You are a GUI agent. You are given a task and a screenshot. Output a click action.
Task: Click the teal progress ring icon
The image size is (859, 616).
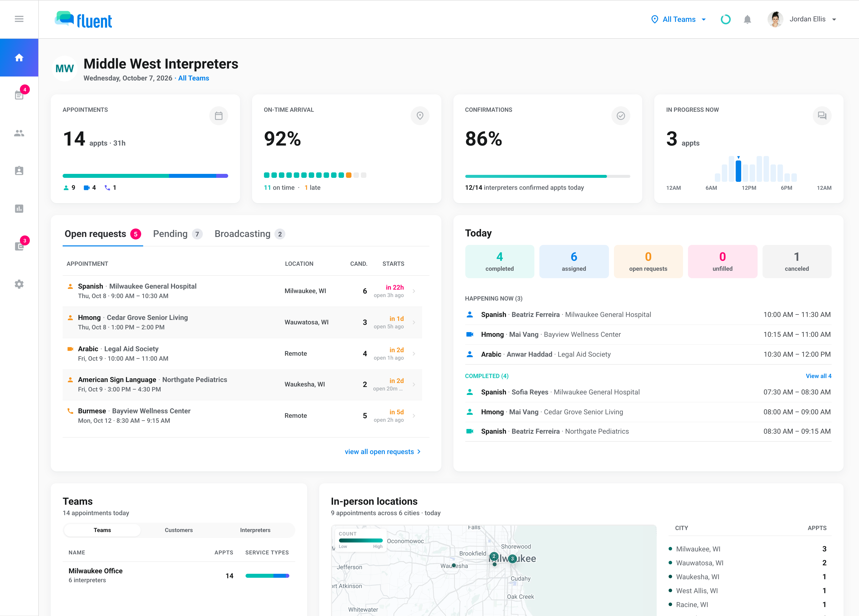coord(726,19)
